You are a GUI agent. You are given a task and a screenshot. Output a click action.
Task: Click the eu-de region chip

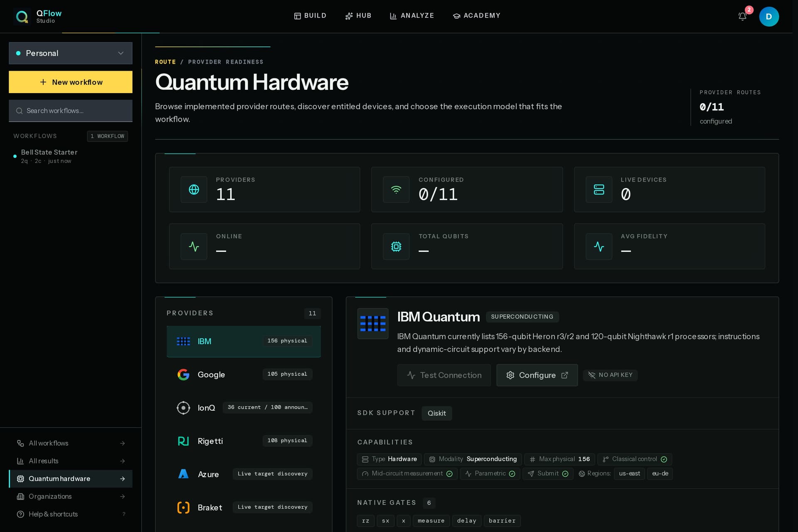click(x=660, y=474)
